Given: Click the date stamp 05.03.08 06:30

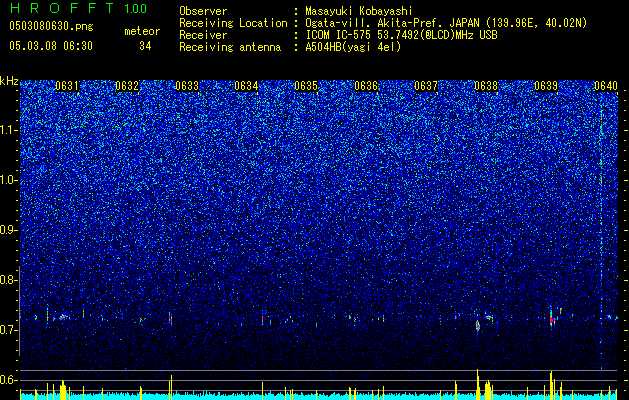Looking at the screenshot, I should click(x=51, y=46).
